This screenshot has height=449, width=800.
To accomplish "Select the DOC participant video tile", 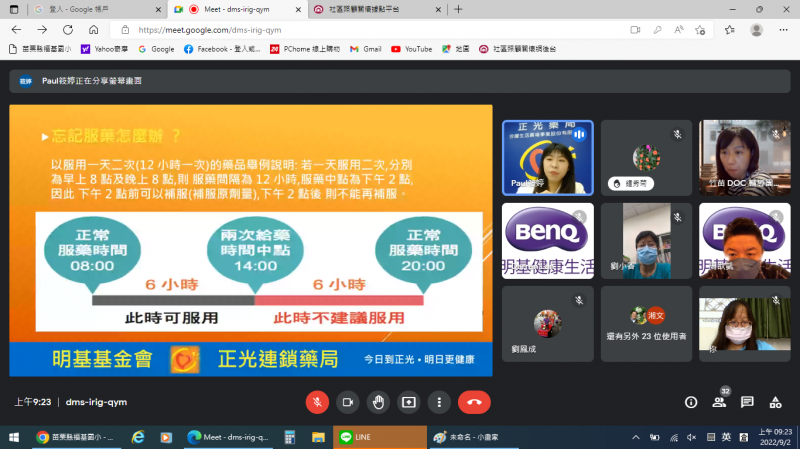I will [744, 158].
